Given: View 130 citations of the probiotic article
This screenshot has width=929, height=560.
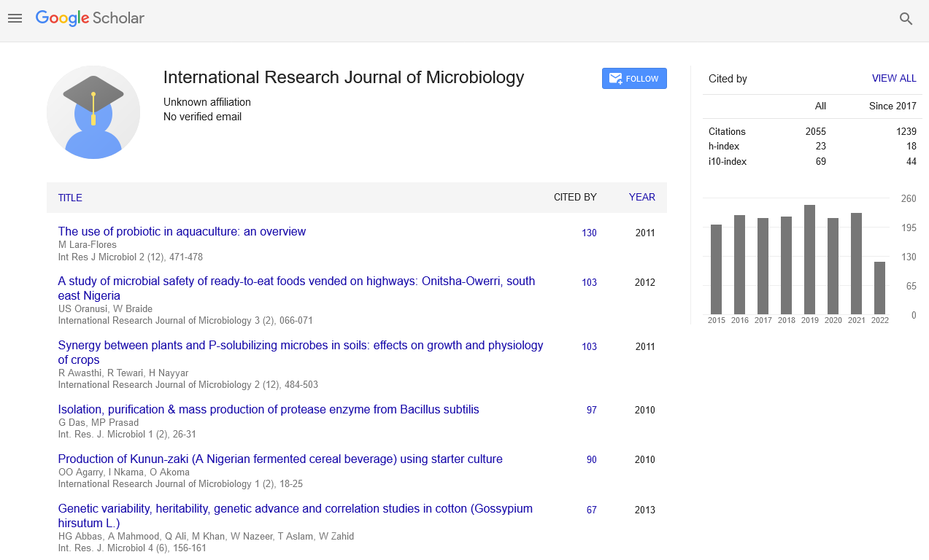Looking at the screenshot, I should 588,233.
